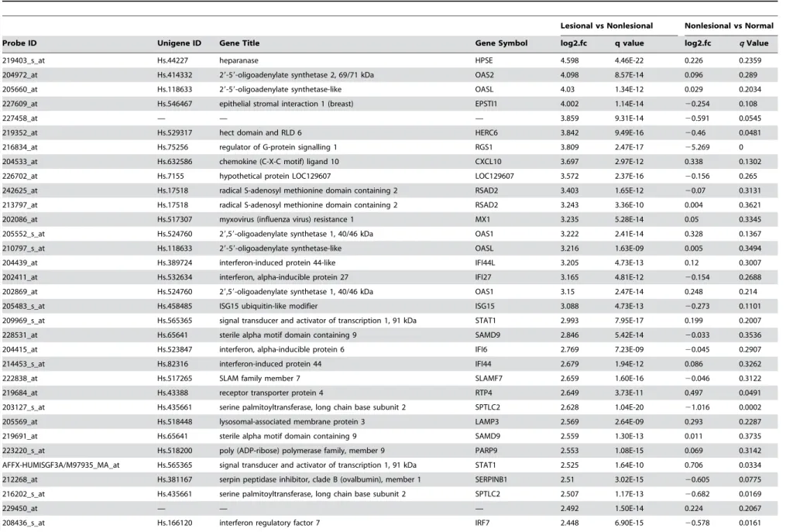
Task: Click gene symbol HPSE
Action: tap(483, 60)
